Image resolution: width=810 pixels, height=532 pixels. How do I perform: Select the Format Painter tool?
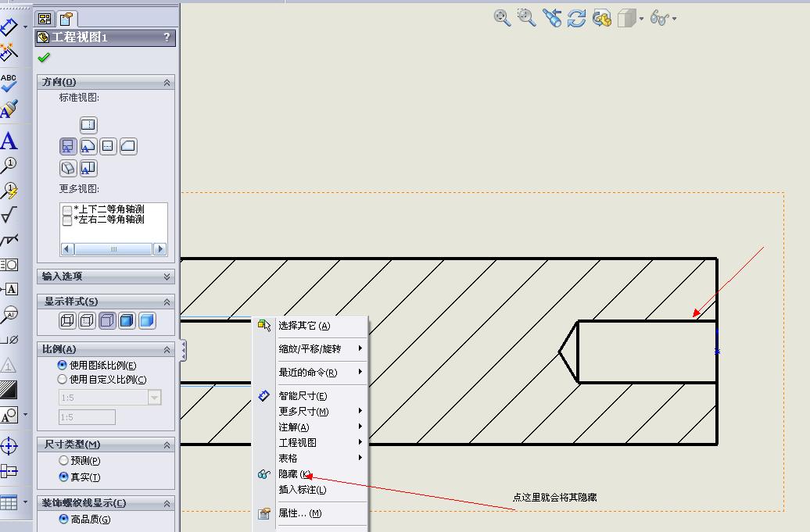pyautogui.click(x=9, y=109)
